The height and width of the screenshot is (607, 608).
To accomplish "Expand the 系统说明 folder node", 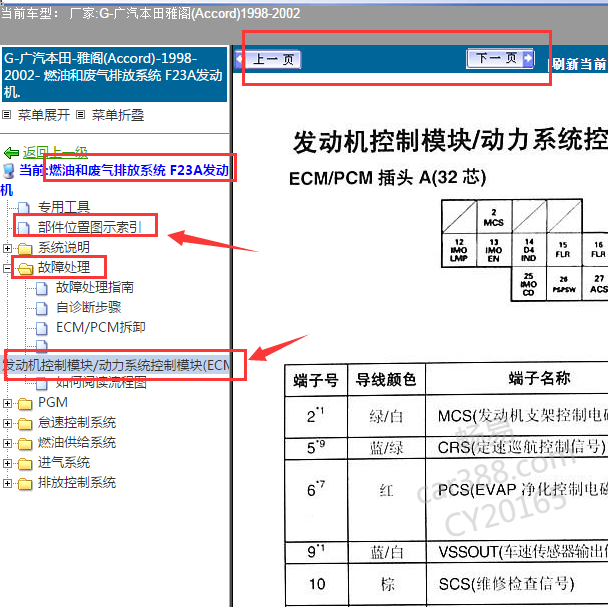I will [x=7, y=248].
